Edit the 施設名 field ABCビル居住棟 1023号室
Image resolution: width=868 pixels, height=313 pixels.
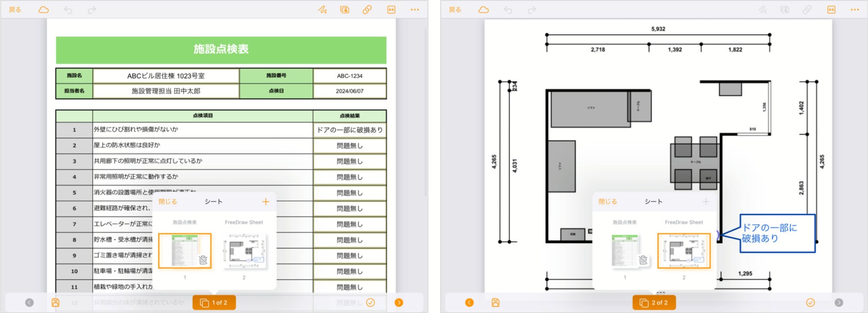point(166,76)
